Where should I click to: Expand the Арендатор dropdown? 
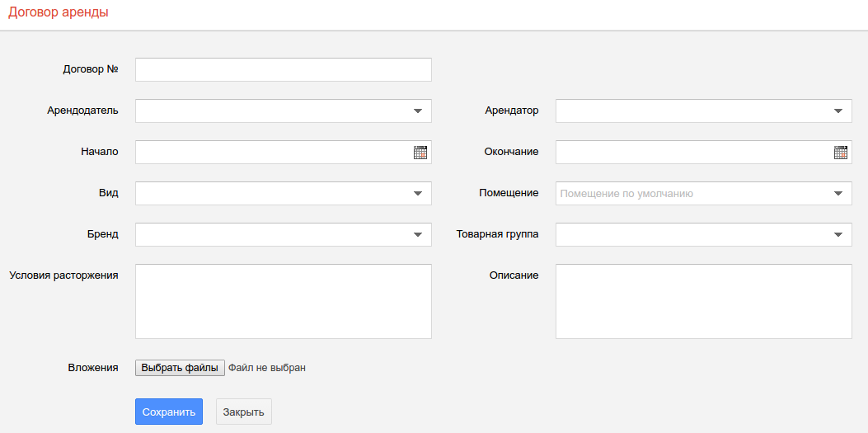tap(838, 111)
